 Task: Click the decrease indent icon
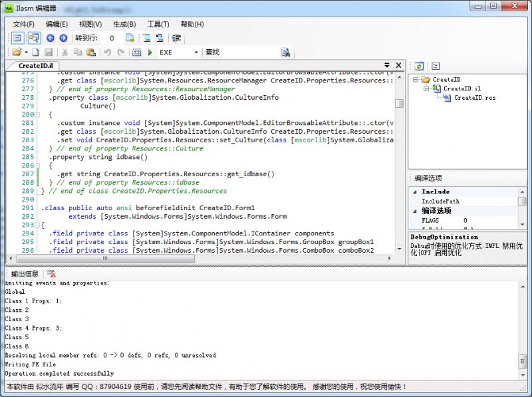click(160, 38)
